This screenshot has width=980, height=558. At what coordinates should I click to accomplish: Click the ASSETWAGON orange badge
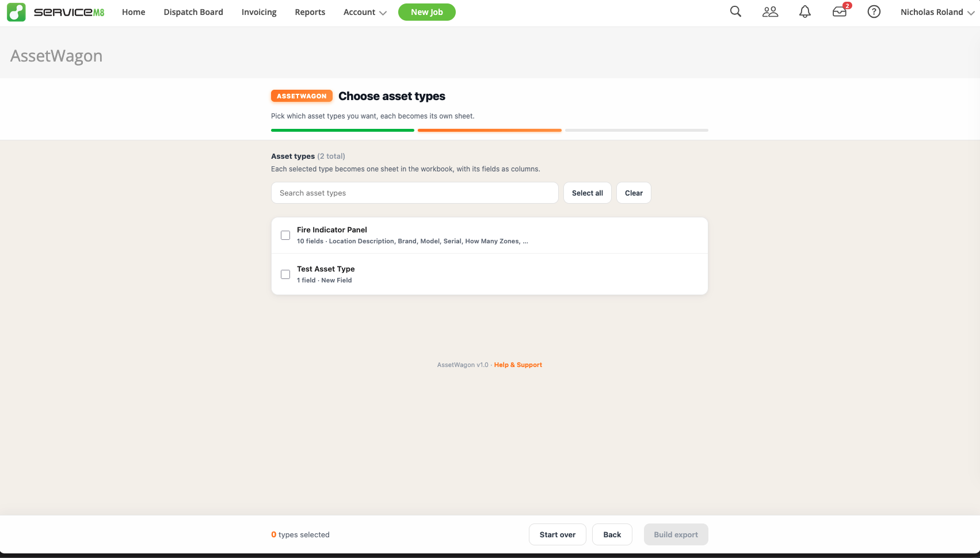point(302,96)
